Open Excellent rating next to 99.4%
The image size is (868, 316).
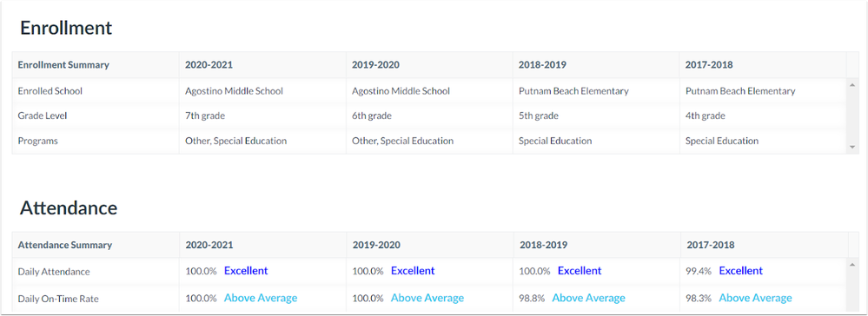coord(740,271)
